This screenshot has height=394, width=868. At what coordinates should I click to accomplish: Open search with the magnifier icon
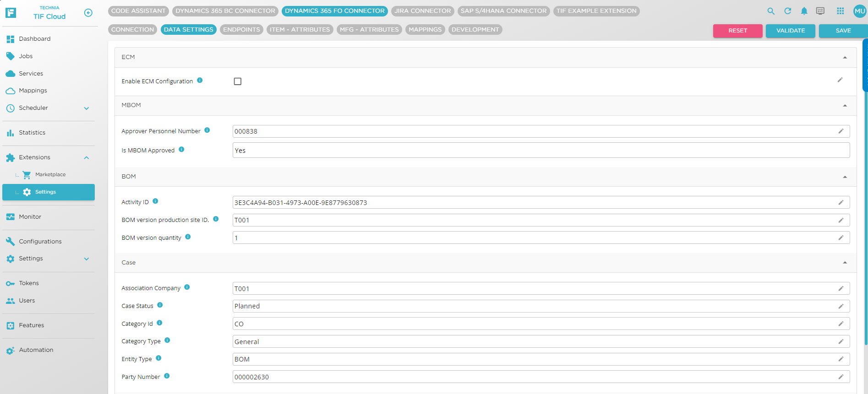[x=771, y=11]
